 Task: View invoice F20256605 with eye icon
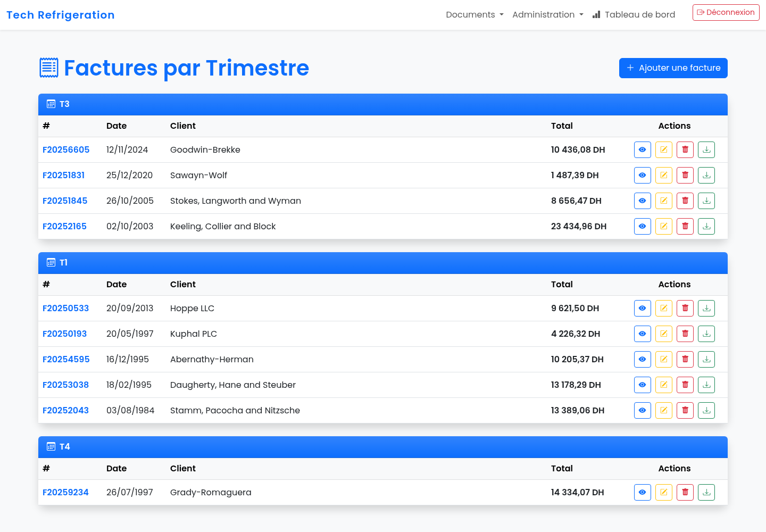point(643,150)
